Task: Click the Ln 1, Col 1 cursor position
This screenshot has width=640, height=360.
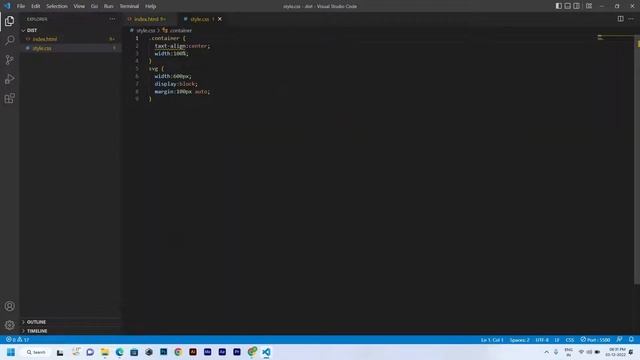Action: click(x=492, y=340)
